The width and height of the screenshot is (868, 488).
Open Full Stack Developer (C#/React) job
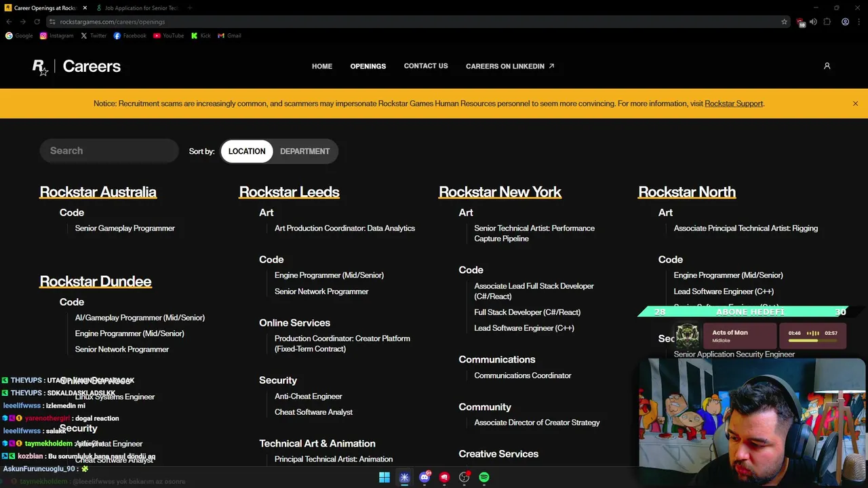point(528,312)
